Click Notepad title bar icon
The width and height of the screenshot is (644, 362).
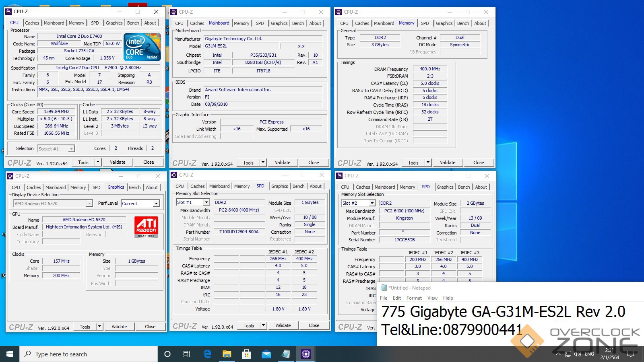(384, 288)
